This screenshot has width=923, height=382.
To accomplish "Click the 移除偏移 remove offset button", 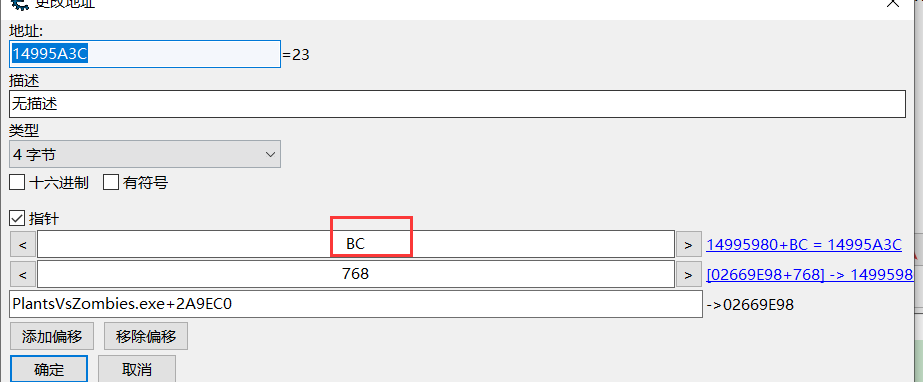I will tap(146, 337).
